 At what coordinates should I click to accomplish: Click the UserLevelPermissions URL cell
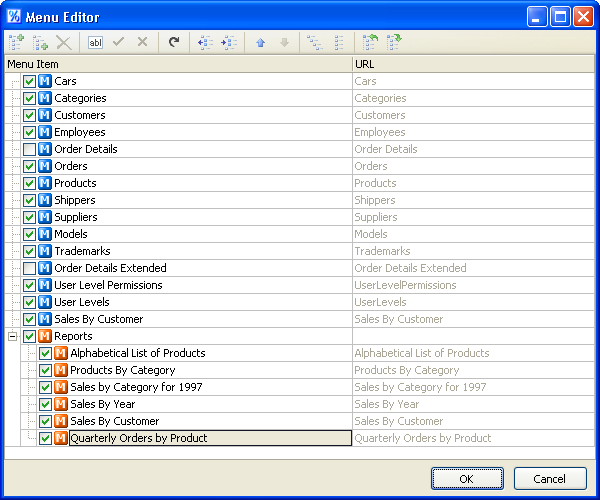coord(473,285)
